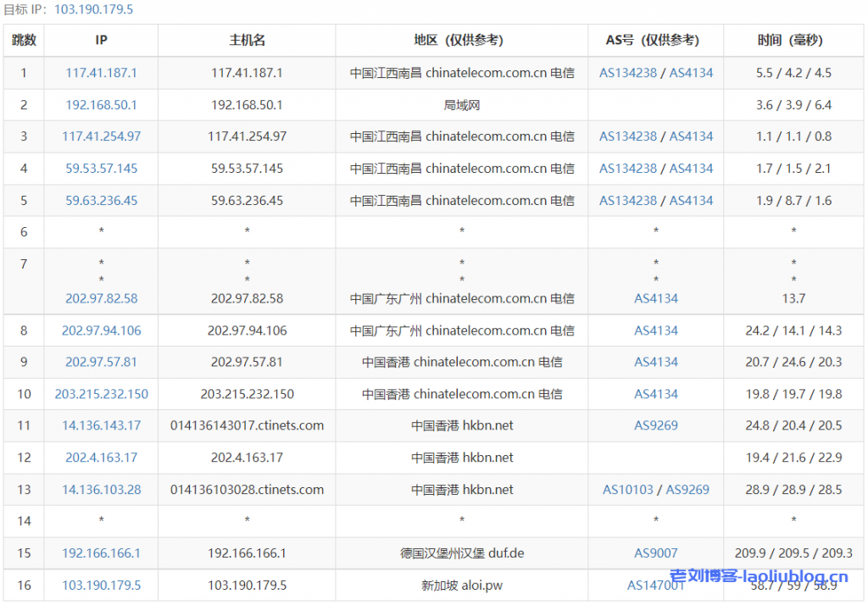The height and width of the screenshot is (605, 868).
Task: Select the 202.4.163.17 link in hop 12
Action: (x=101, y=458)
